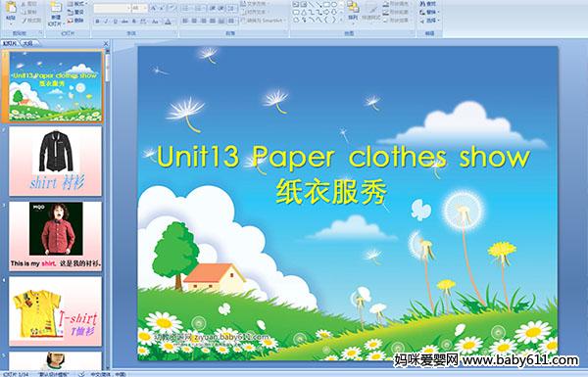Pick the straight line shape in gallery

(x=312, y=4)
